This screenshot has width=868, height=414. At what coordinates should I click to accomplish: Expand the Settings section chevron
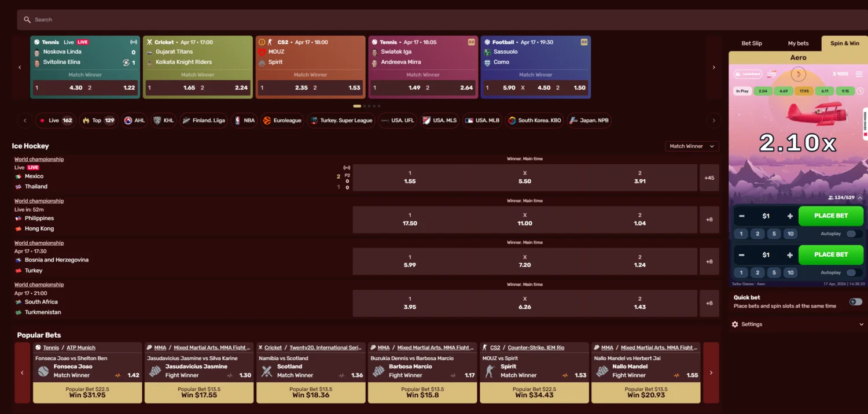click(x=862, y=324)
